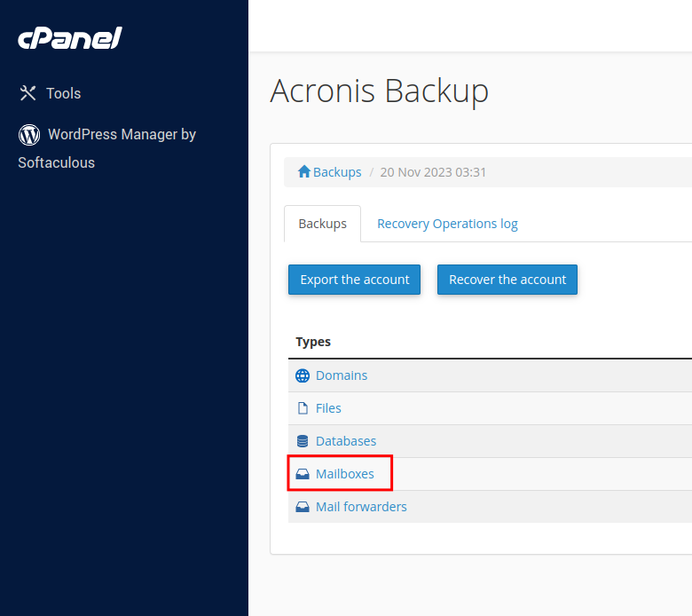Click the Mail forwarders inbox icon
This screenshot has height=616, width=692.
[x=303, y=507]
